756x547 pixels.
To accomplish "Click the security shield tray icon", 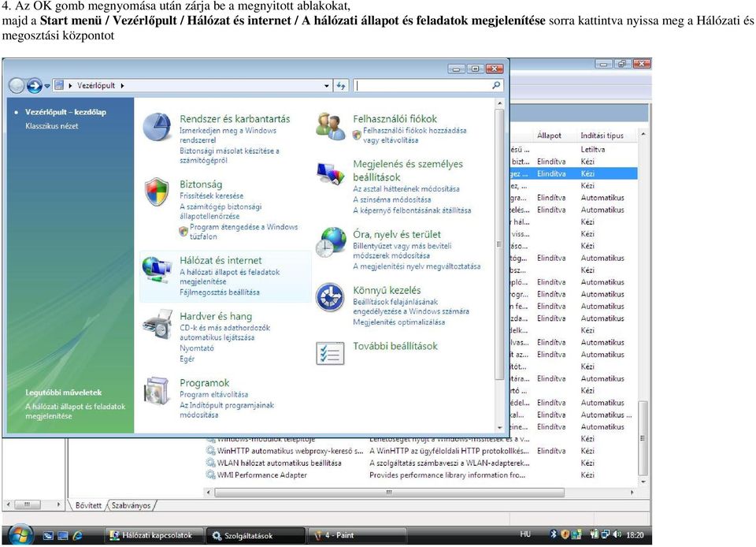I will click(564, 534).
